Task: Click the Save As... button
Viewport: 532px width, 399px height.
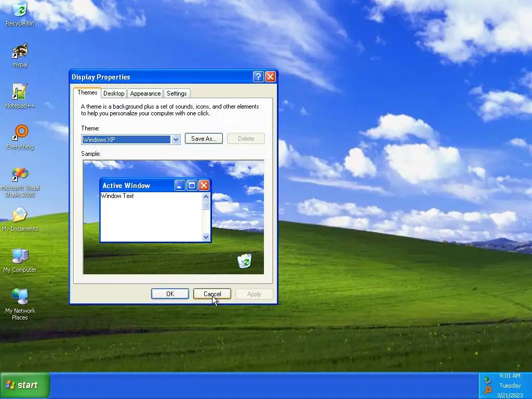Action: [204, 138]
